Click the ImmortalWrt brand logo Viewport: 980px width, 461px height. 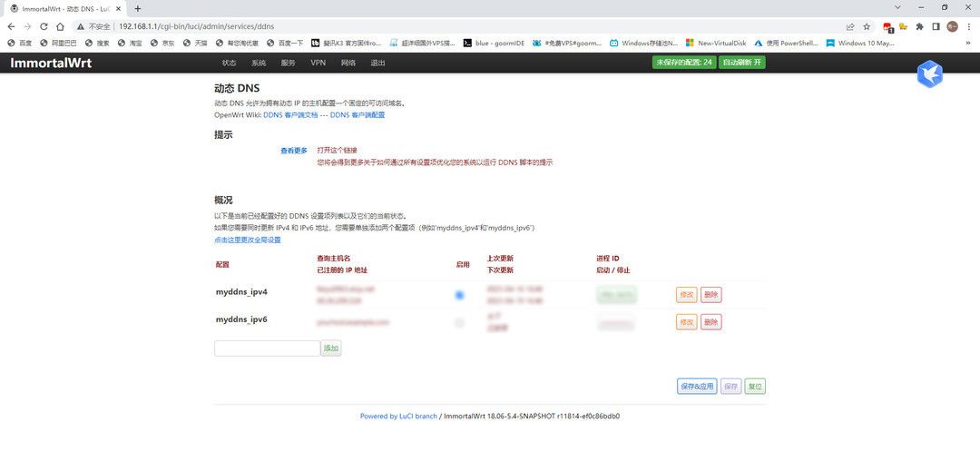51,63
